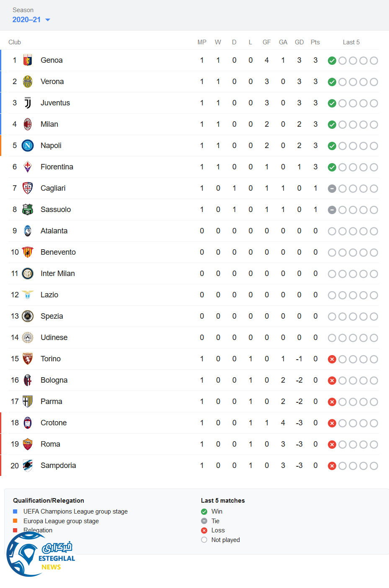Click the Napoli club badge

(x=28, y=146)
